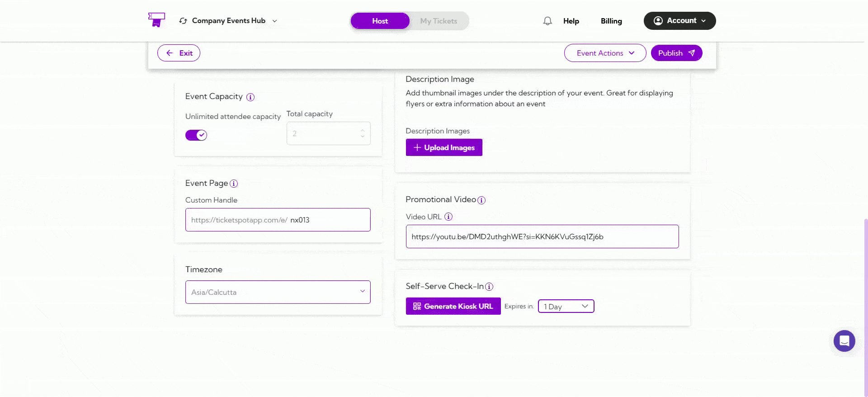The image size is (868, 397).
Task: Click the 'Timezone' heading
Action: click(204, 269)
